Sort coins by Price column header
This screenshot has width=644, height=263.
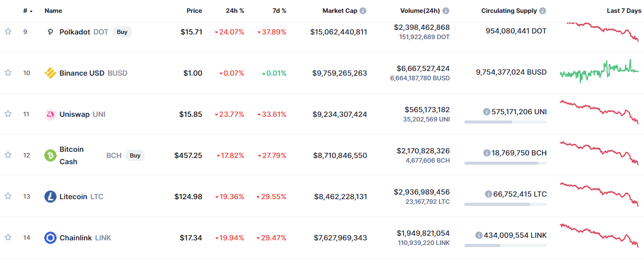tap(194, 11)
